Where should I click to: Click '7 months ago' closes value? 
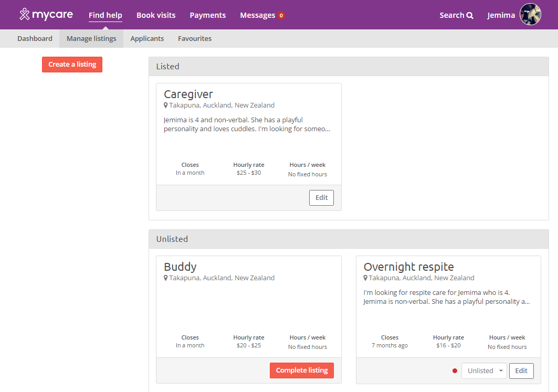[x=389, y=345]
